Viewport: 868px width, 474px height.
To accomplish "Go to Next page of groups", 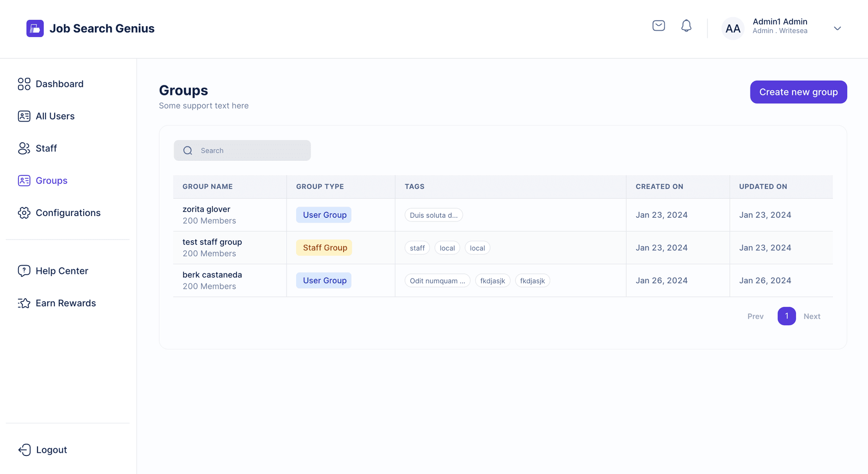I will [x=811, y=316].
